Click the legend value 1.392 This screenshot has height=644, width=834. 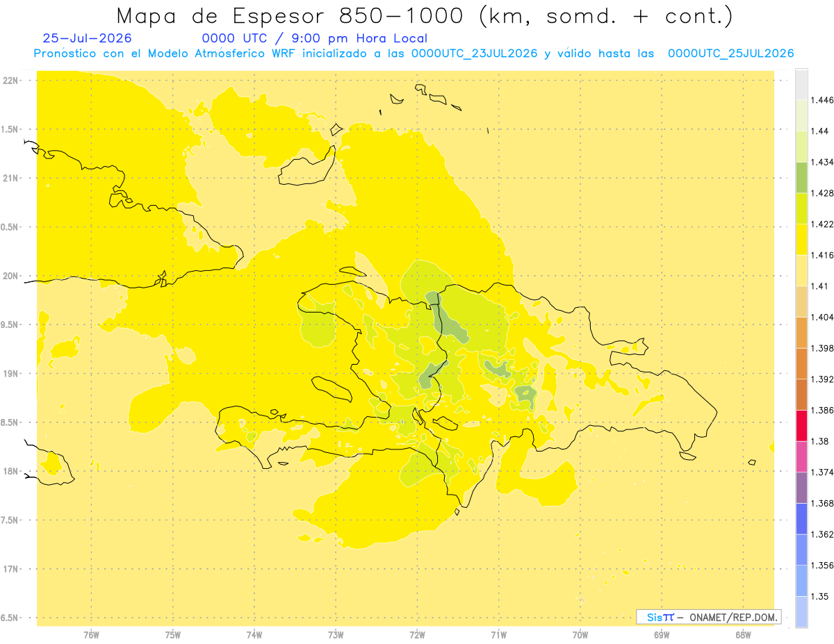821,379
